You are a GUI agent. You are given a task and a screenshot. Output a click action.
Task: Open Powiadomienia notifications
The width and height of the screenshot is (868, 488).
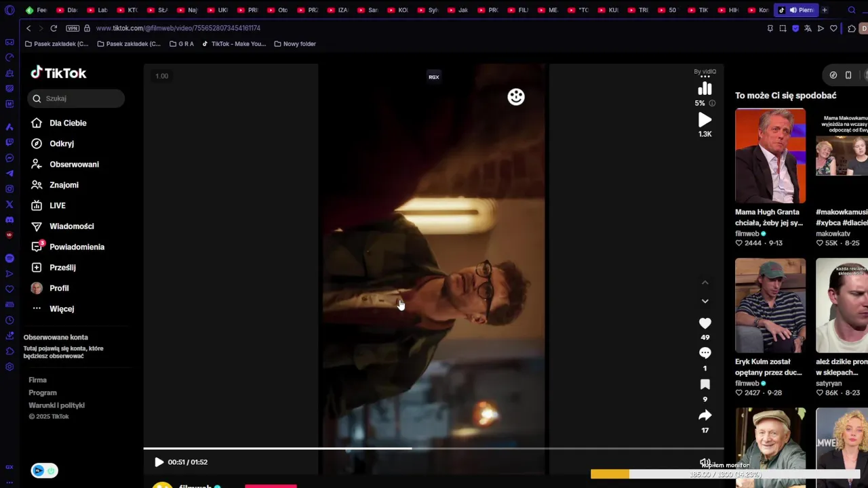[67, 247]
